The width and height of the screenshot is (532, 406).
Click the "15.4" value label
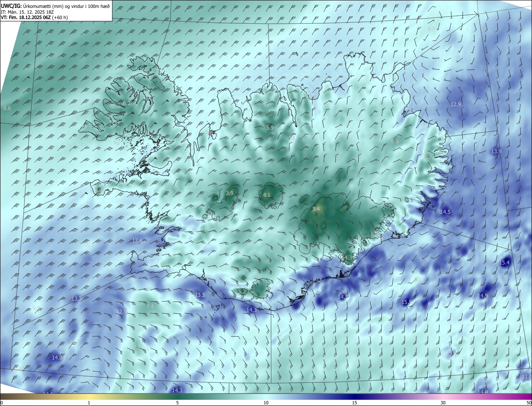504,262
